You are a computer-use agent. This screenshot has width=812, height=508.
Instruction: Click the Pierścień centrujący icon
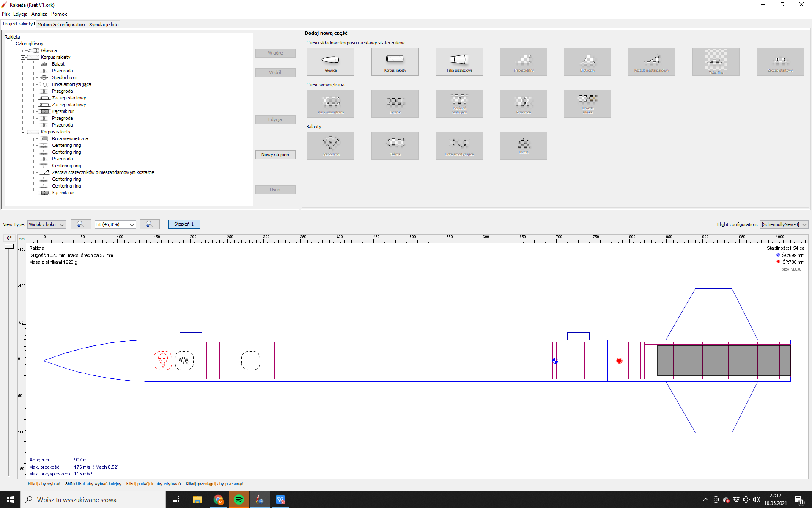coord(459,104)
